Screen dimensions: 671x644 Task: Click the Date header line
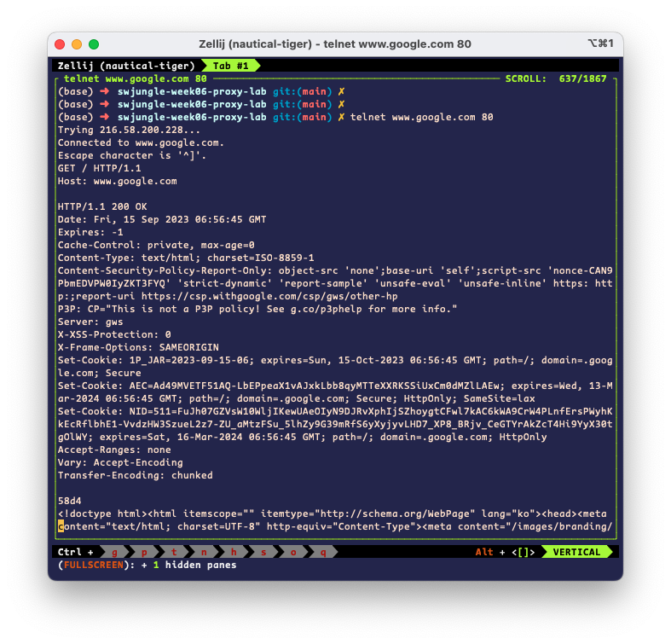point(162,220)
